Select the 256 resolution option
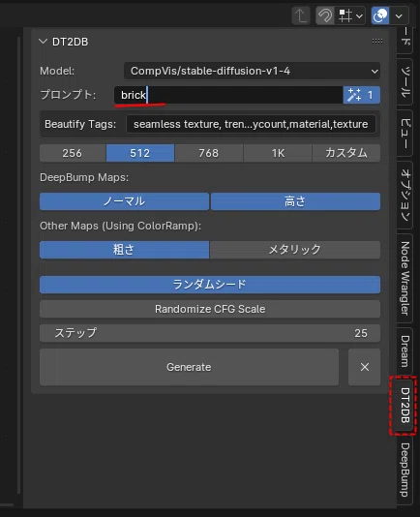 tap(73, 153)
